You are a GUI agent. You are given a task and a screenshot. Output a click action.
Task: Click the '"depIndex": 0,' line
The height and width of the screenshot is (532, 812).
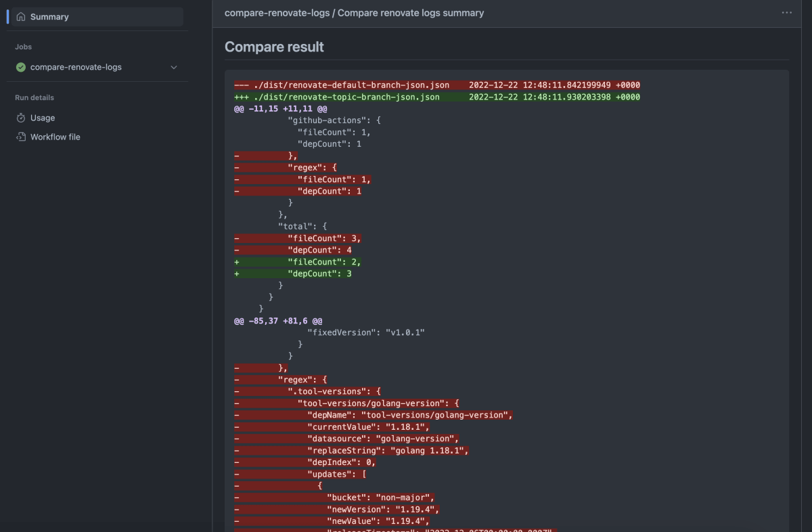305,462
